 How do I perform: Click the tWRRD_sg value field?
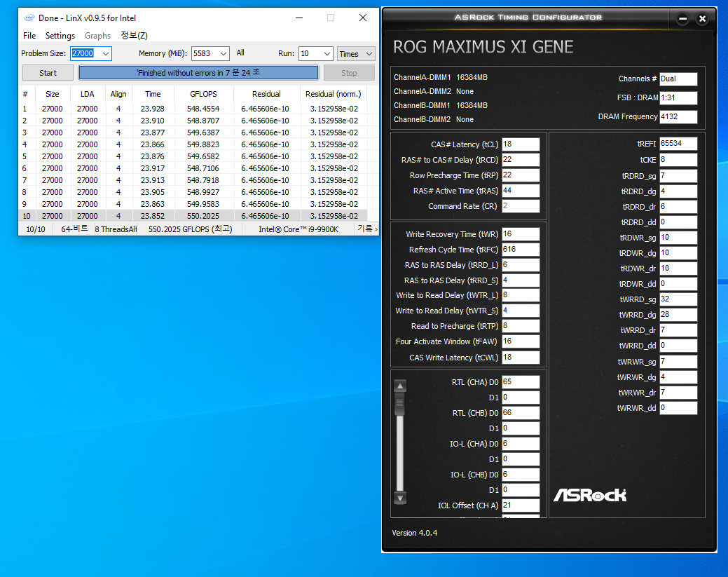[x=678, y=299]
